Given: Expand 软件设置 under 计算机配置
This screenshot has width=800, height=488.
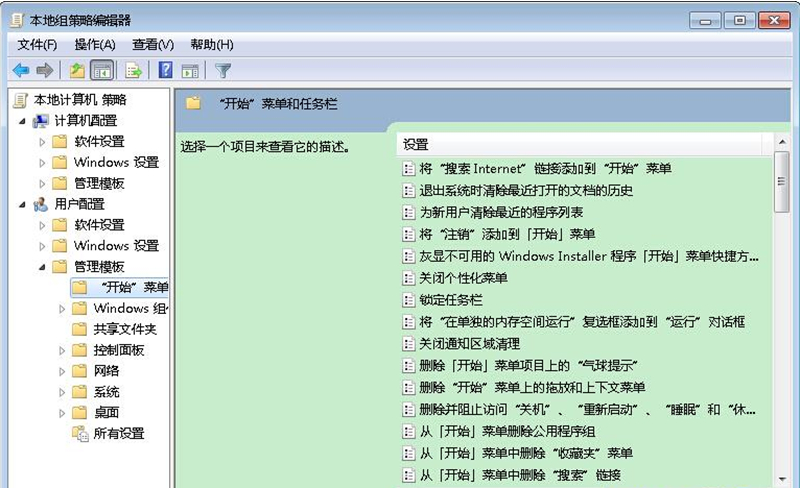Looking at the screenshot, I should click(x=42, y=142).
